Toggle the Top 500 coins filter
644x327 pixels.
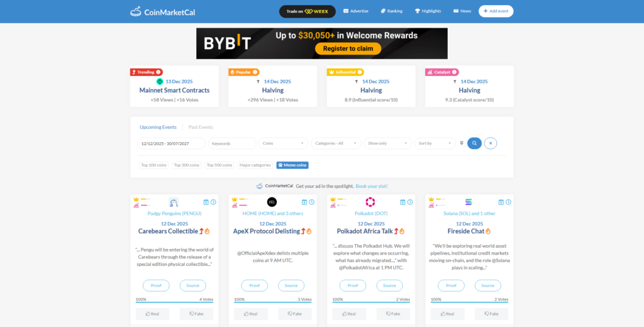pos(219,165)
